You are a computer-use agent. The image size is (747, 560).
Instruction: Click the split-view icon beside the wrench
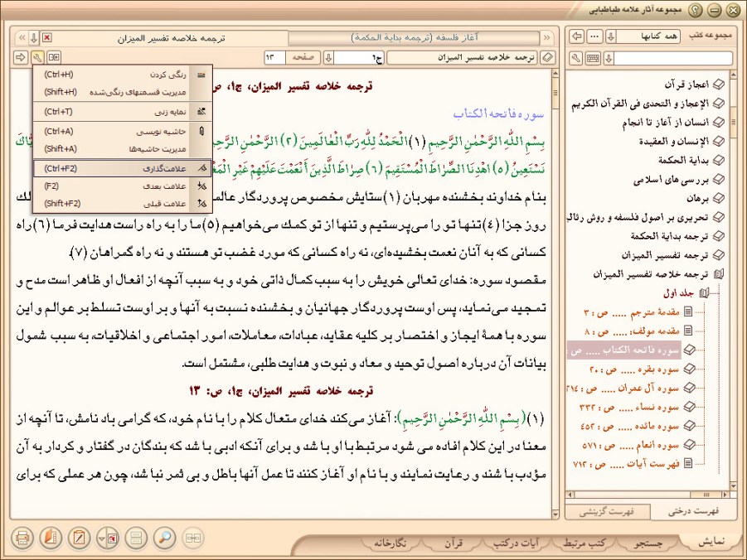(x=54, y=58)
